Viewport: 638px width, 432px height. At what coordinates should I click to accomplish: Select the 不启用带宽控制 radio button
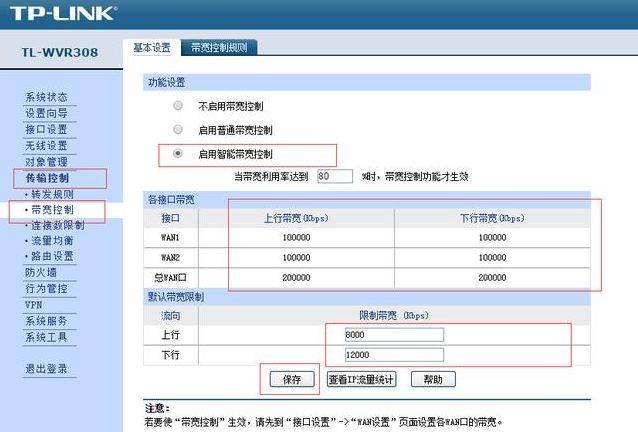coord(178,106)
